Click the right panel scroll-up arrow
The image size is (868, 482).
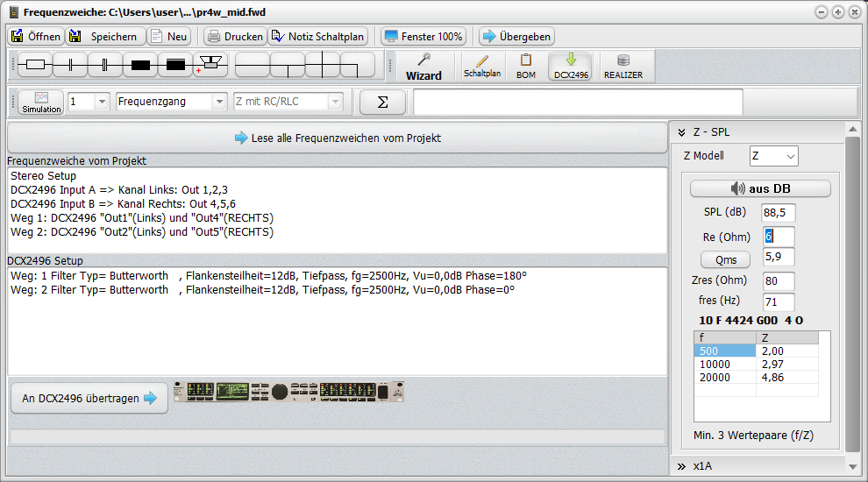[852, 129]
